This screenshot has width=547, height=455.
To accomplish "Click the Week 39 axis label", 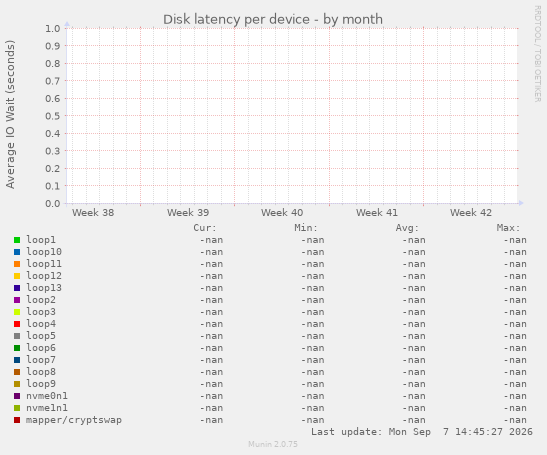I will 188,212.
